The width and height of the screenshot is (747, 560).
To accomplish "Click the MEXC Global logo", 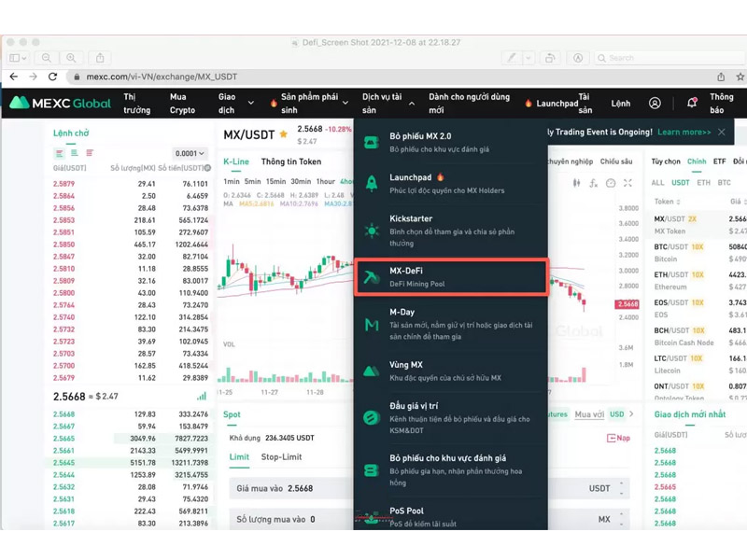I will 60,103.
